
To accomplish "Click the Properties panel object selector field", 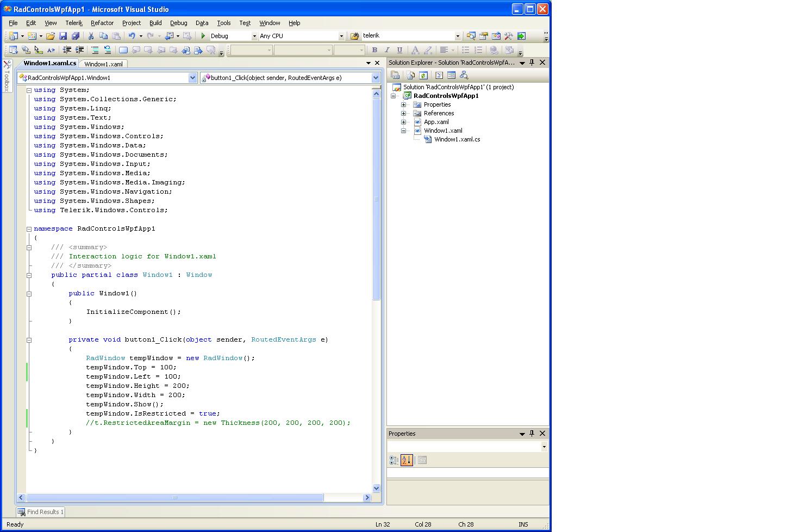I will pyautogui.click(x=467, y=447).
